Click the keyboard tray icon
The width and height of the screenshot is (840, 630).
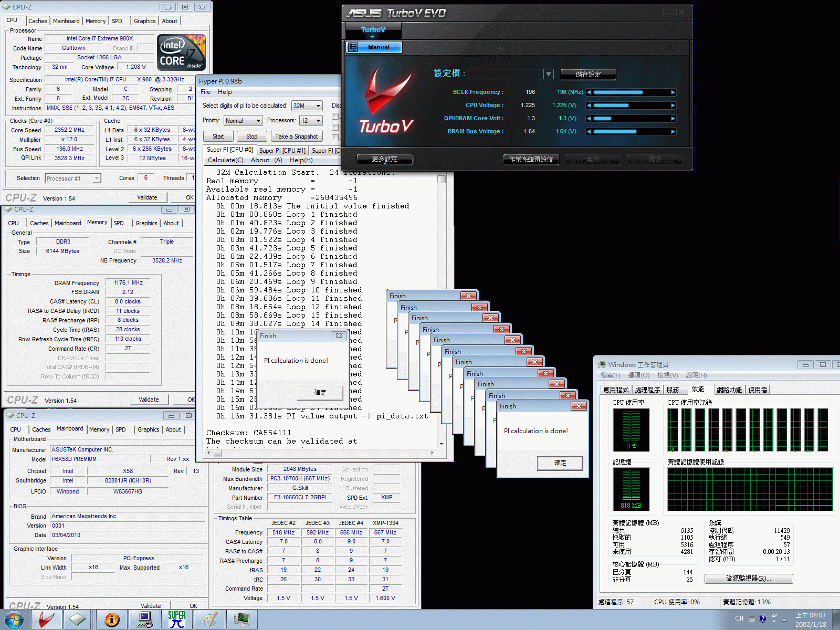751,618
